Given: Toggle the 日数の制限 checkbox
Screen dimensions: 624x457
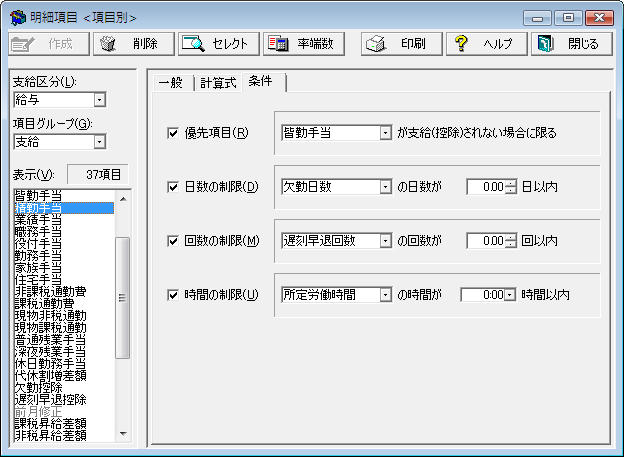Looking at the screenshot, I should coord(173,187).
